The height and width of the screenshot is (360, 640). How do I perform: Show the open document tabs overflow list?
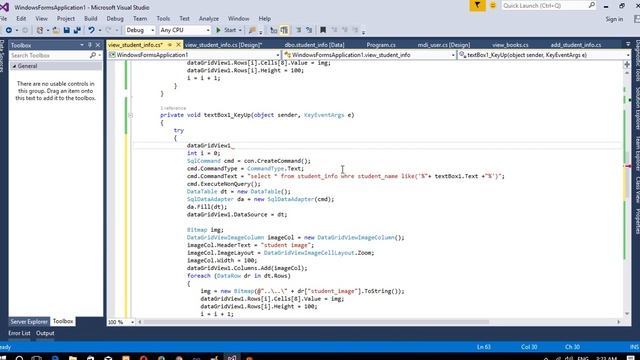click(628, 44)
